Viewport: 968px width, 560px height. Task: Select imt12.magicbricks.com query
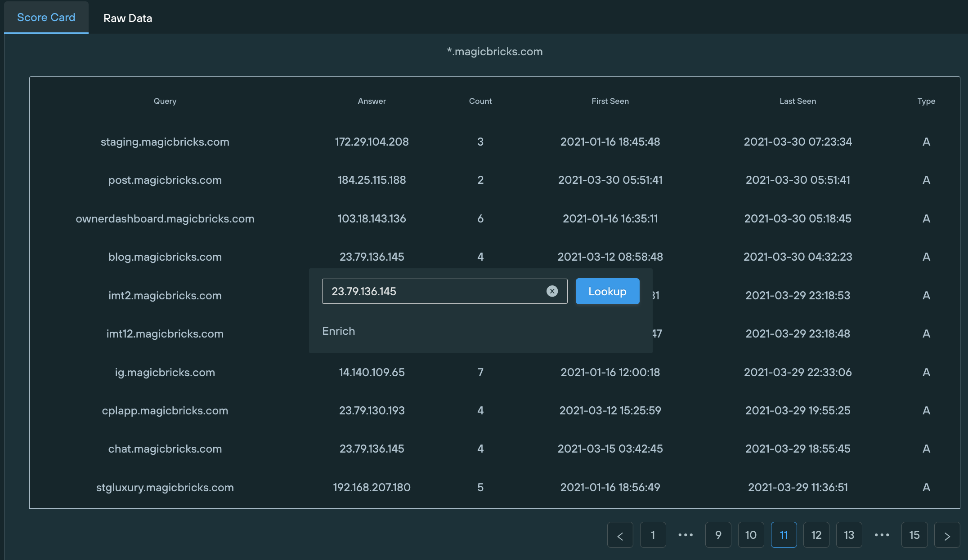pos(165,334)
